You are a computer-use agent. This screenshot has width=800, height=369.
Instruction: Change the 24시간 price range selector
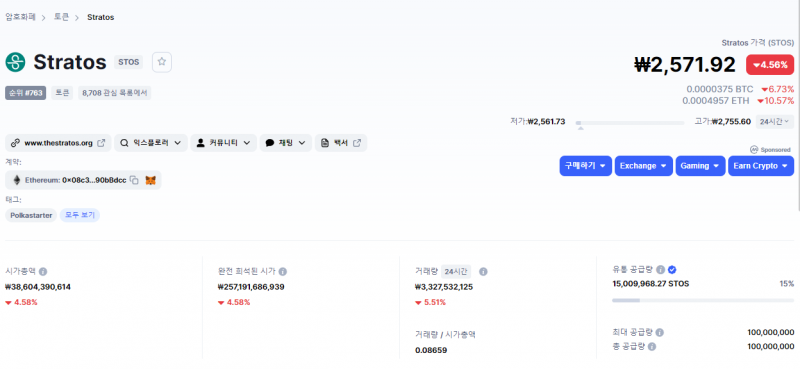tap(774, 121)
